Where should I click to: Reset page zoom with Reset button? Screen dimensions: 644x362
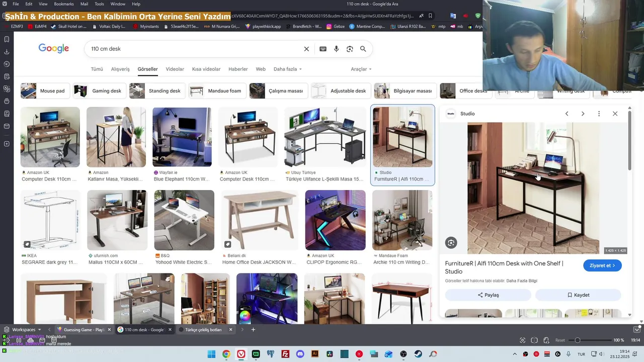[x=560, y=340]
